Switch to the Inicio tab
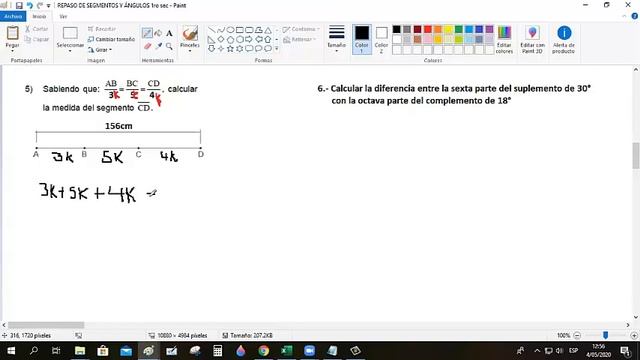This screenshot has width=640, height=360. point(39,16)
